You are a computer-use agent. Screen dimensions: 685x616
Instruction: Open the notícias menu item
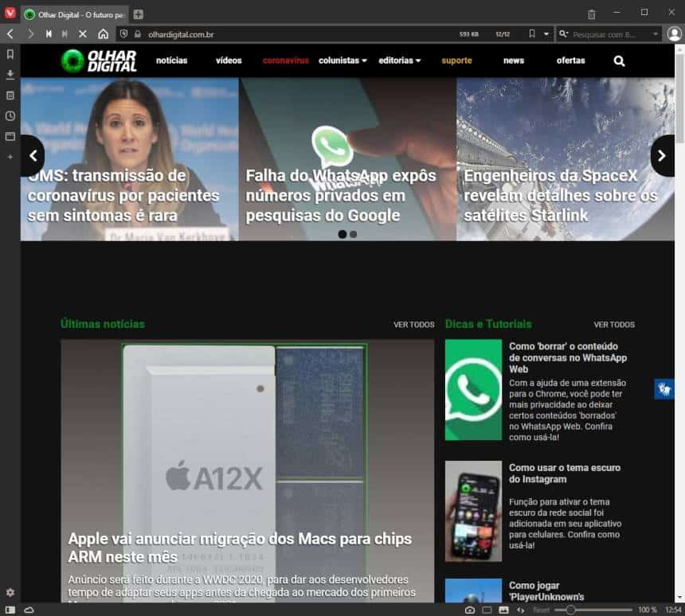coord(172,60)
